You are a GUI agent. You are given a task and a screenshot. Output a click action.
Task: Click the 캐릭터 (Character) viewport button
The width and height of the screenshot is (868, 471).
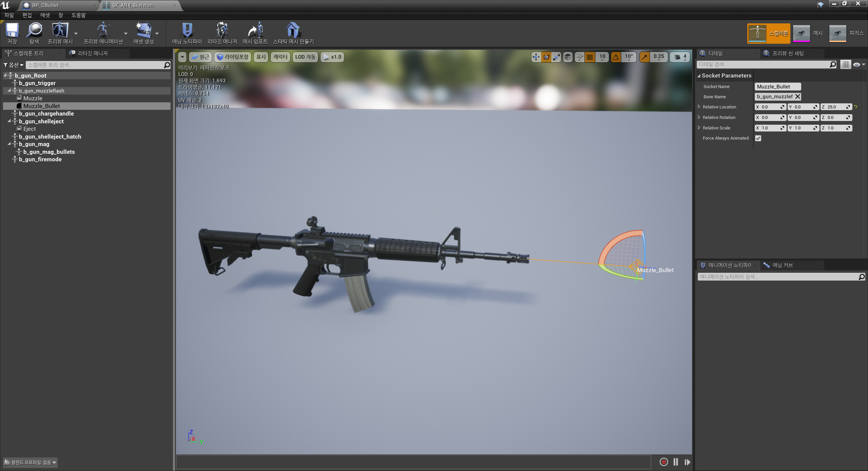click(280, 57)
